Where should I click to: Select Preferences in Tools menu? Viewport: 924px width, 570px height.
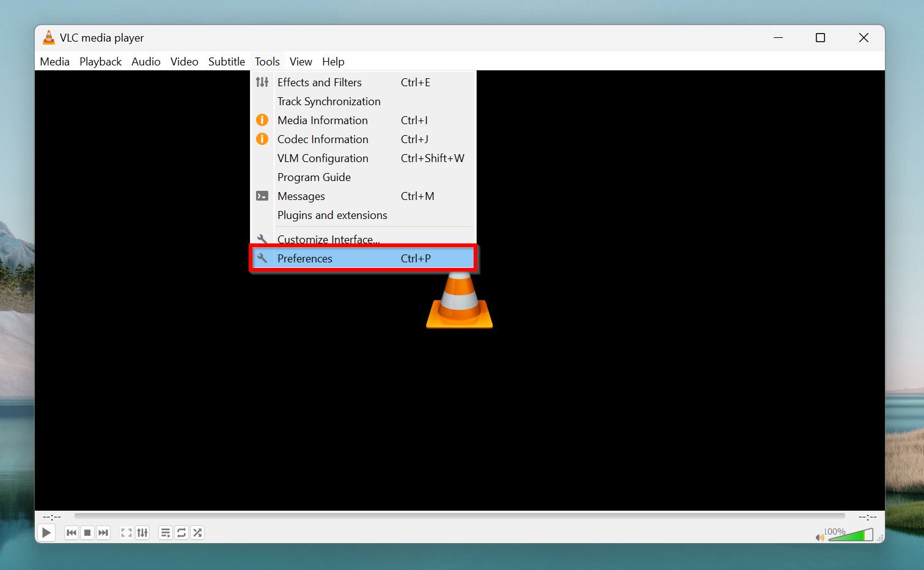pyautogui.click(x=304, y=258)
